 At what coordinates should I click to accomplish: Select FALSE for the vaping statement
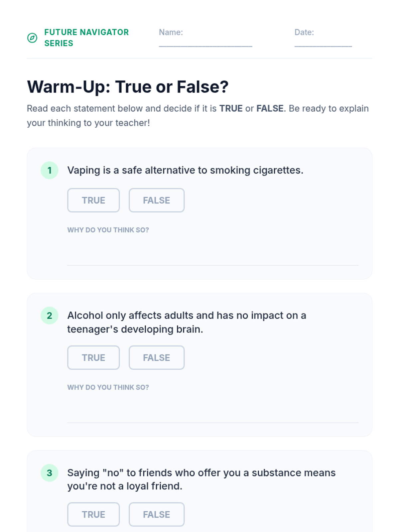point(157,200)
